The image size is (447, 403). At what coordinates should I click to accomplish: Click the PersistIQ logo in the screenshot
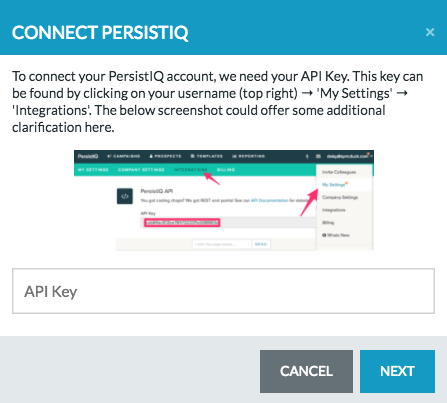pyautogui.click(x=88, y=156)
